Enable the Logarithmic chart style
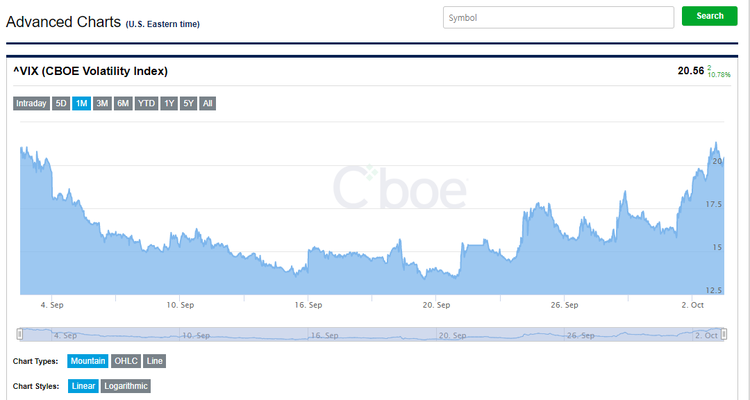 [126, 386]
